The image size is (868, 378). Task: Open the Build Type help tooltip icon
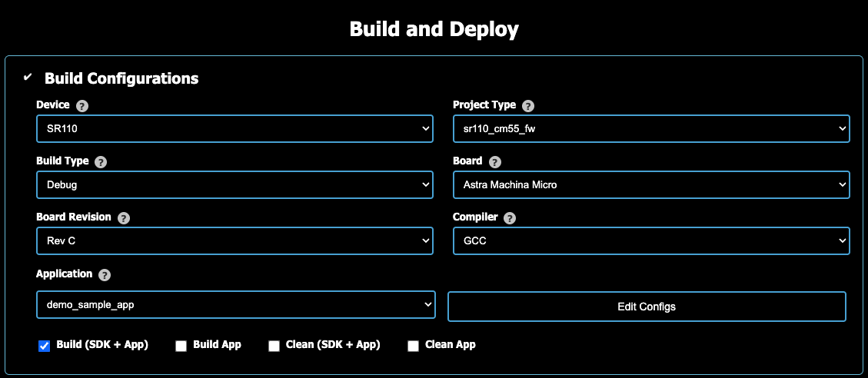tap(101, 162)
